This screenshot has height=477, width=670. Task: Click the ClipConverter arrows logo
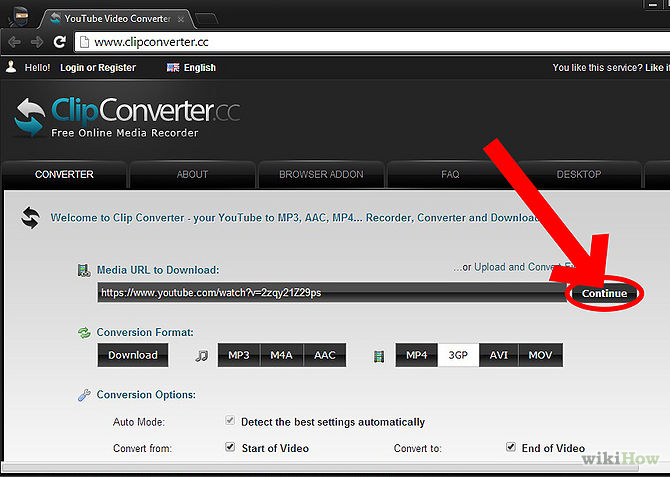[29, 117]
